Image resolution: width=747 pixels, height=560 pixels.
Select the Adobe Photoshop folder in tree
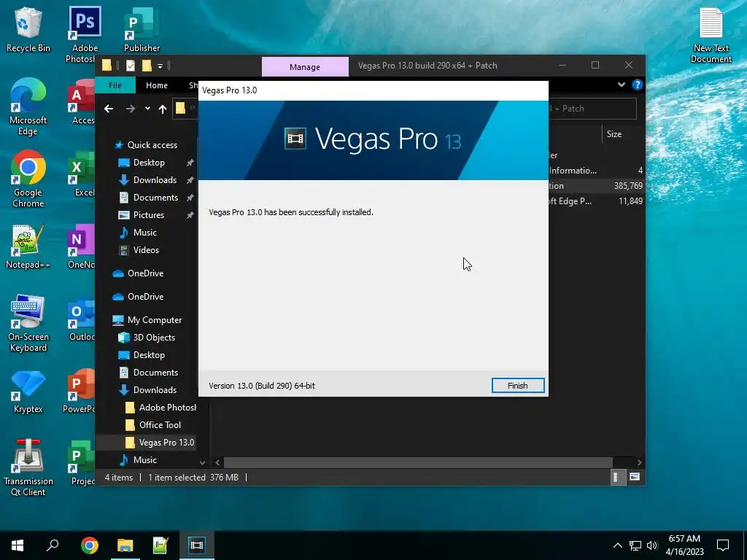click(x=160, y=408)
